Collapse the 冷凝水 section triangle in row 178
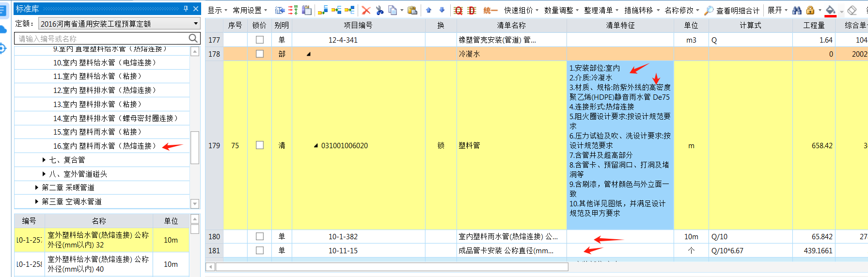 coord(309,54)
